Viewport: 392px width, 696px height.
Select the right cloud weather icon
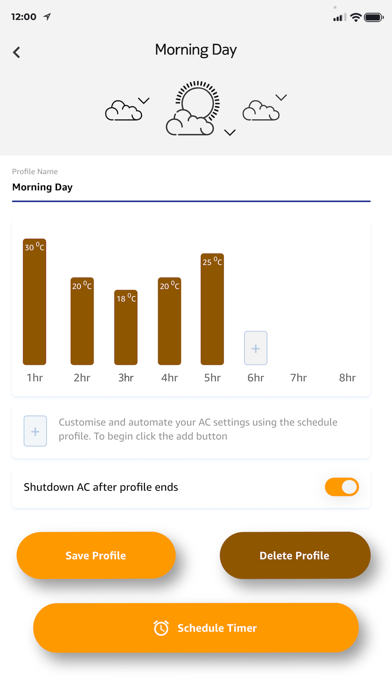261,111
